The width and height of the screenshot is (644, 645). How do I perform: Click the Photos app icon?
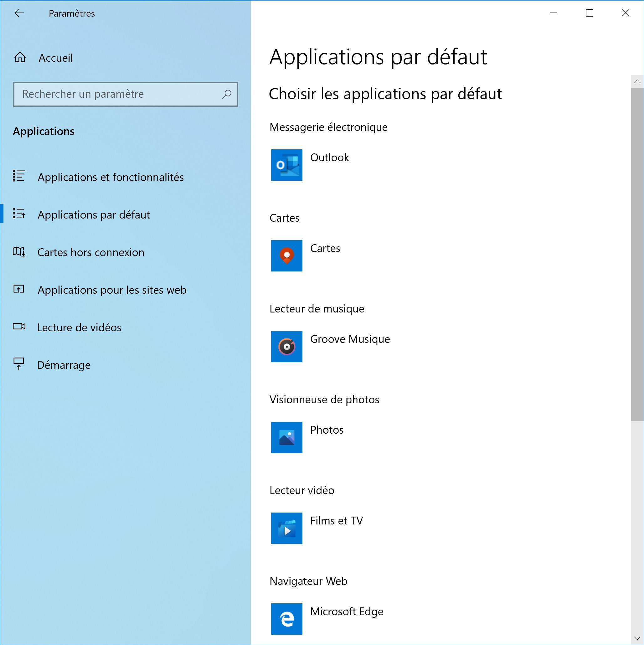click(286, 437)
